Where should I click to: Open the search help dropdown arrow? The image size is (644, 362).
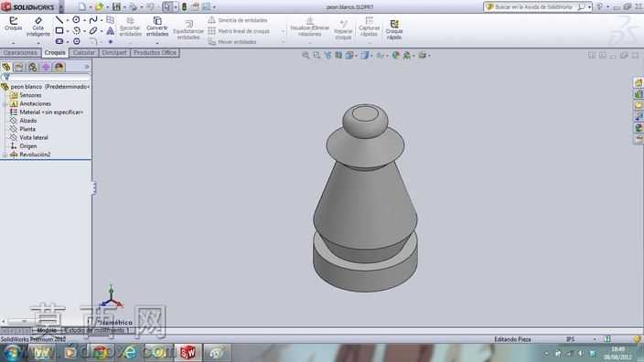click(x=589, y=7)
